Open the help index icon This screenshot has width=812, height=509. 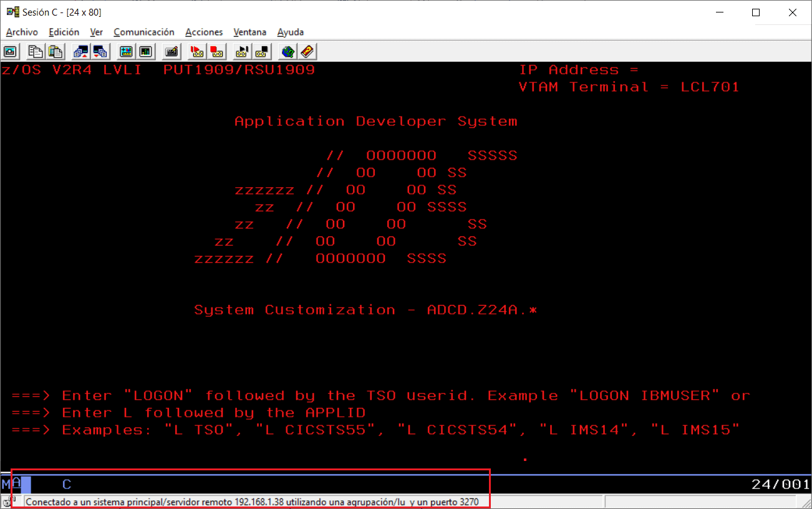point(307,51)
